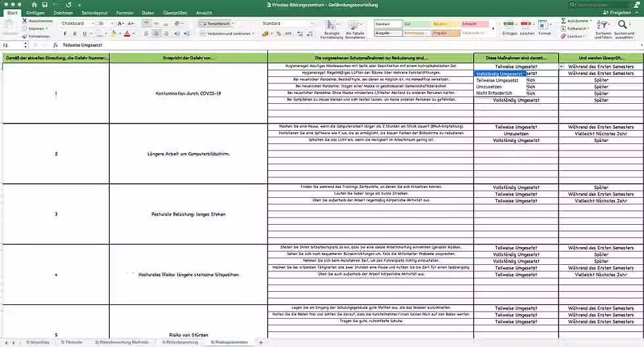Apply fill color with paint bucket icon
The width and height of the screenshot is (644, 347).
click(114, 34)
